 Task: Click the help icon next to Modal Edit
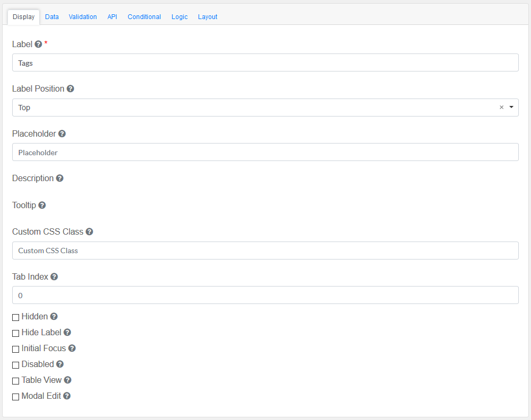[67, 396]
